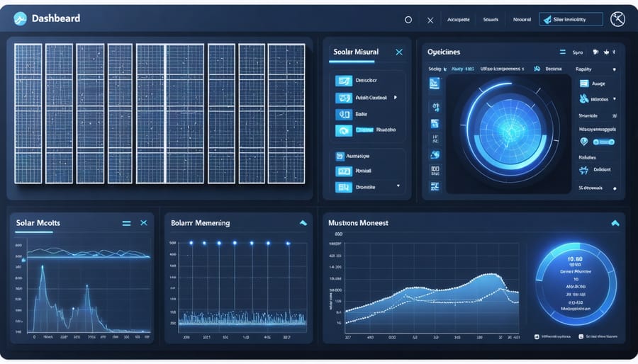The width and height of the screenshot is (638, 364).
Task: Toggle the pill switch under Hitsoyemsppgott
Action: coord(604,142)
